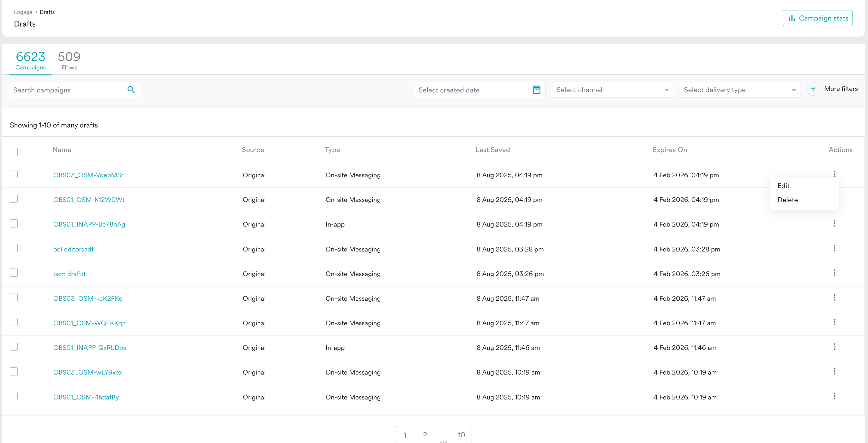Check the box for OBS03_OSM-VqepMSr
868x443 pixels.
pos(14,174)
